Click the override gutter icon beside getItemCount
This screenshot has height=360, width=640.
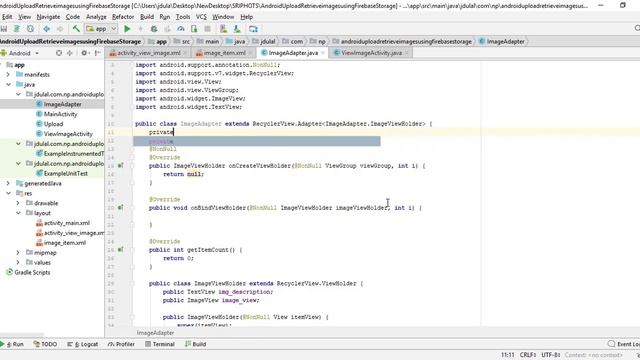(120, 250)
